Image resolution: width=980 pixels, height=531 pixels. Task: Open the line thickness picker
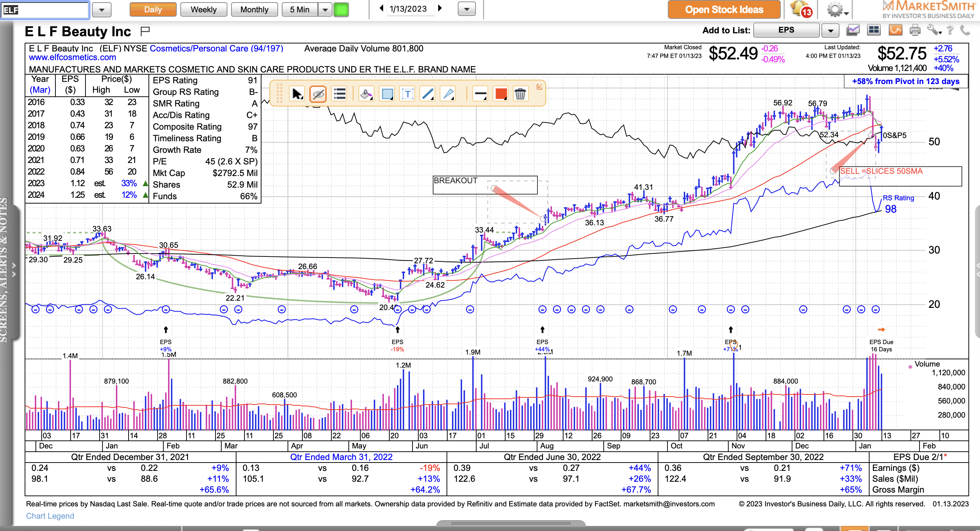pos(481,93)
